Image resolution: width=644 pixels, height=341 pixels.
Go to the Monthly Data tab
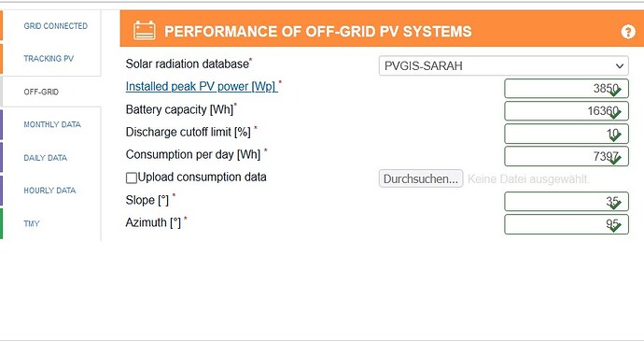51,124
